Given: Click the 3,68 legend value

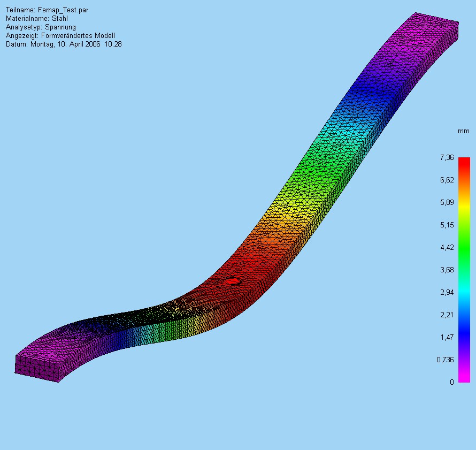Looking at the screenshot, I should (x=447, y=270).
